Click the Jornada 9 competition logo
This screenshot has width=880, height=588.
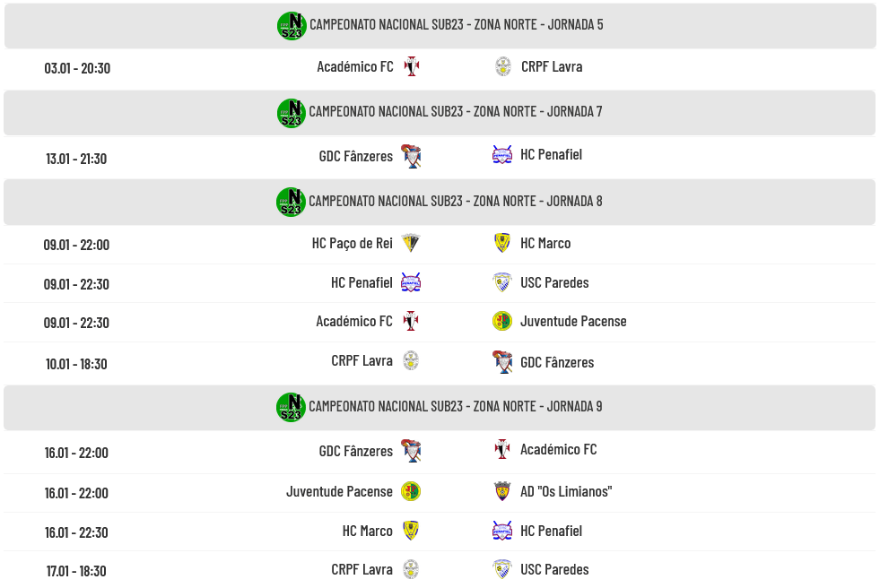(x=291, y=407)
